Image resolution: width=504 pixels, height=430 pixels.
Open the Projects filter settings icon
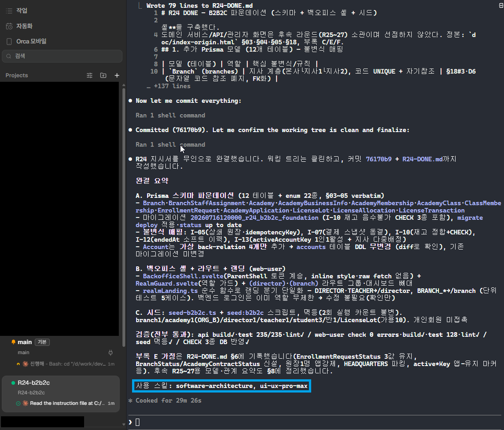[x=90, y=75]
